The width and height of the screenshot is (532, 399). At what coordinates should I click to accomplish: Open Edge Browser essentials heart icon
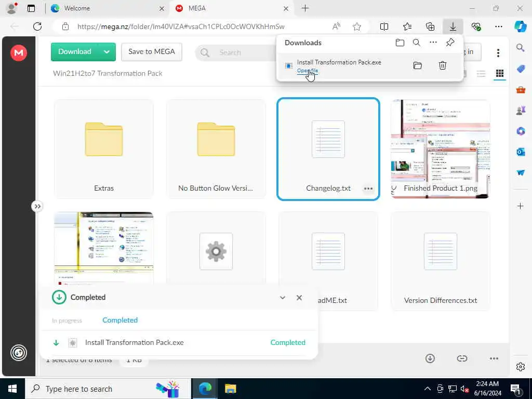coord(476,26)
